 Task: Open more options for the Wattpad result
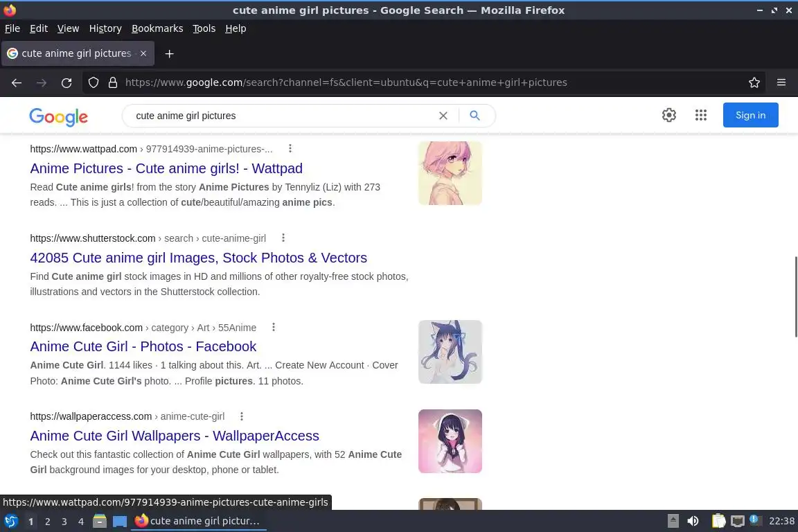(290, 148)
